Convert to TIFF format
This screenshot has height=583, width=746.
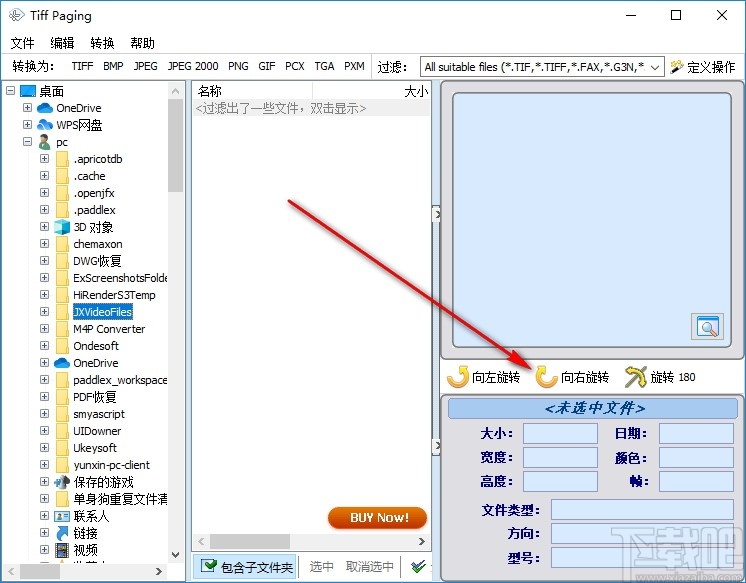click(x=82, y=66)
